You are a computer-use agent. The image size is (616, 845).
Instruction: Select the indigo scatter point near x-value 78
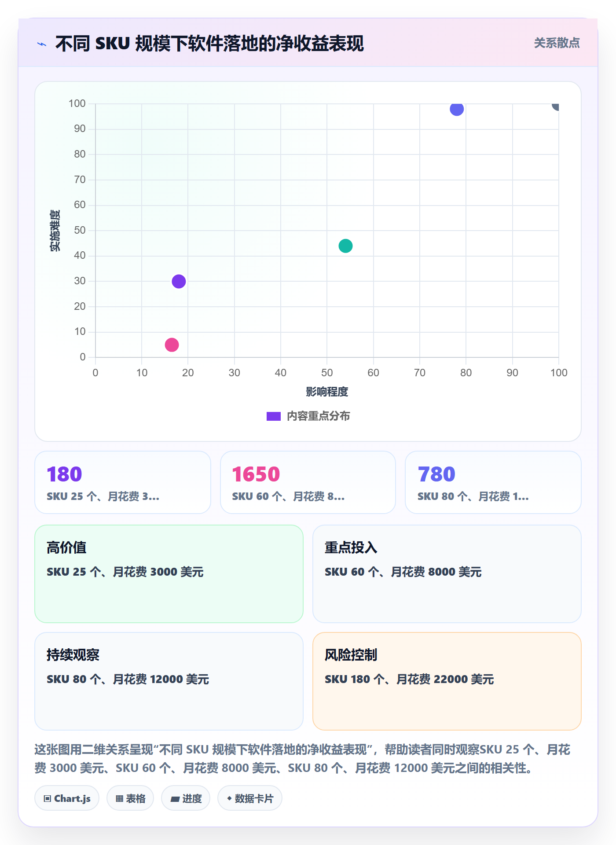coord(457,109)
